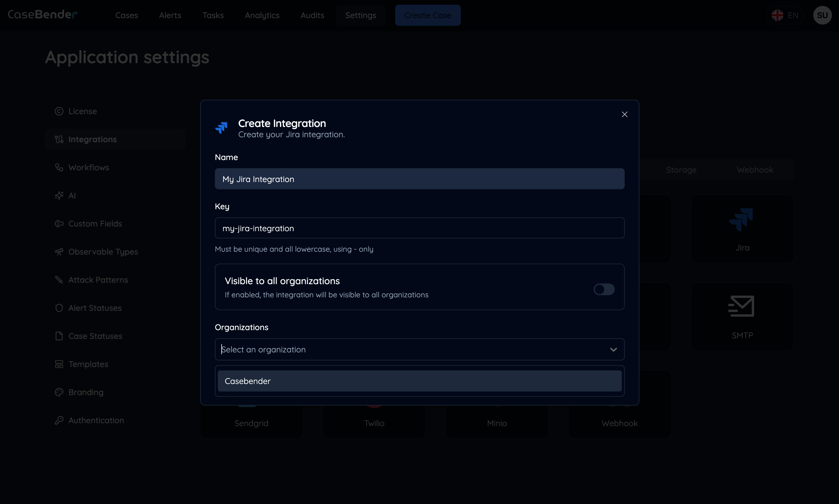Click the Create Case button

pos(428,15)
